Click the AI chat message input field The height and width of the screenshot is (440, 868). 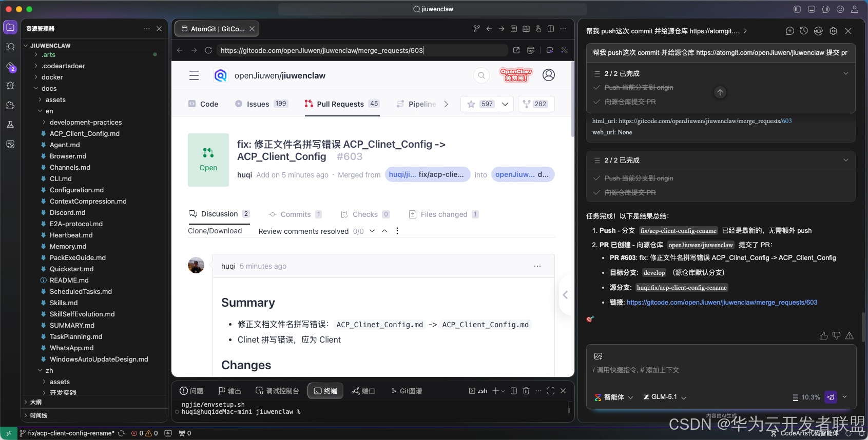[x=721, y=370]
